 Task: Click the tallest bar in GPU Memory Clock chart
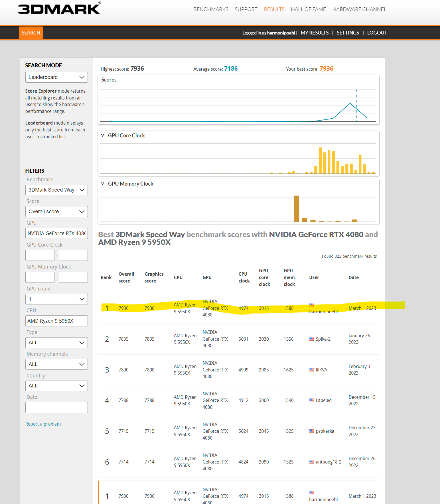296,209
